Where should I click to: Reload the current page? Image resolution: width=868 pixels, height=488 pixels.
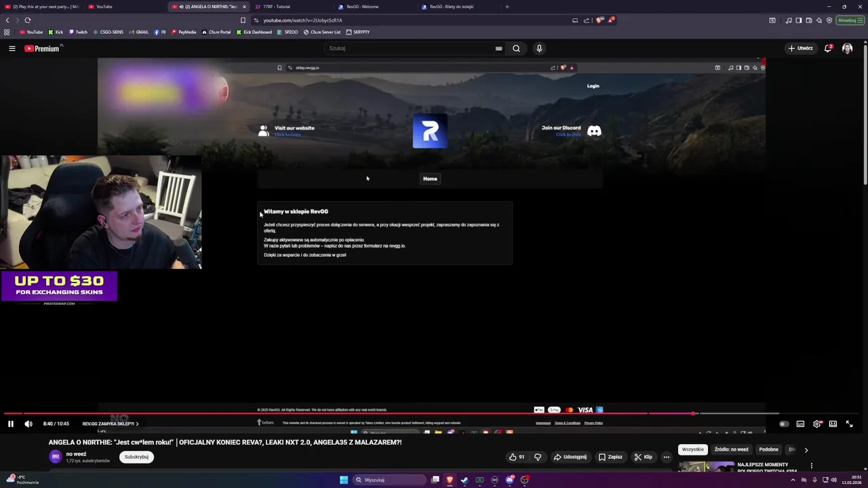tap(28, 20)
